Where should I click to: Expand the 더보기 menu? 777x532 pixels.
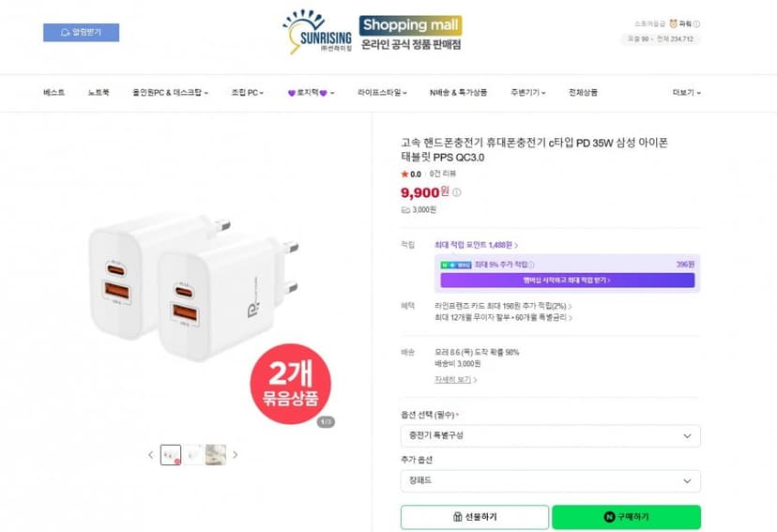[686, 93]
